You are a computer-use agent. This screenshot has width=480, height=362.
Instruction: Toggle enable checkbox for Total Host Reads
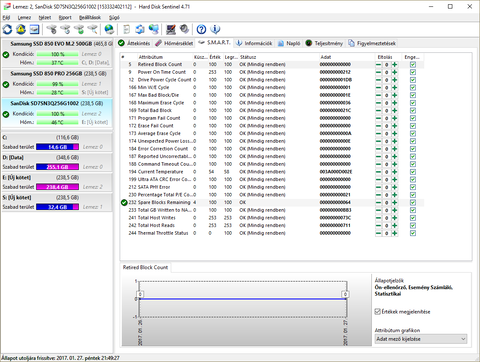point(413,225)
